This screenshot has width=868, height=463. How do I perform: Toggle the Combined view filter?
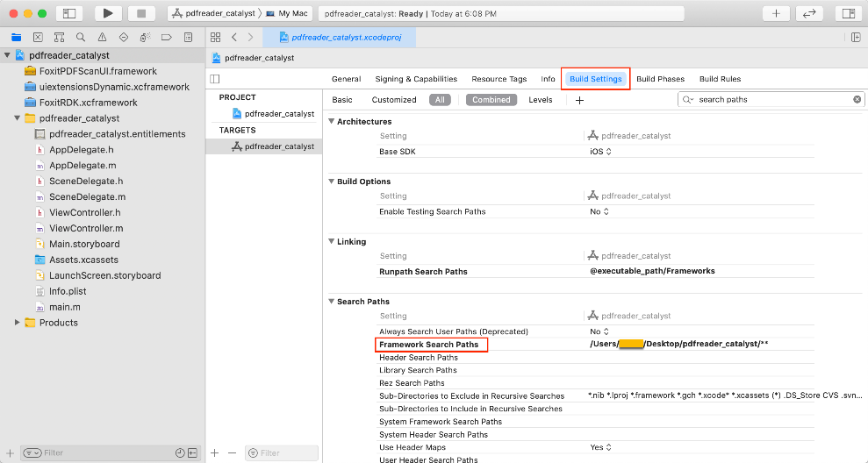[x=491, y=100]
